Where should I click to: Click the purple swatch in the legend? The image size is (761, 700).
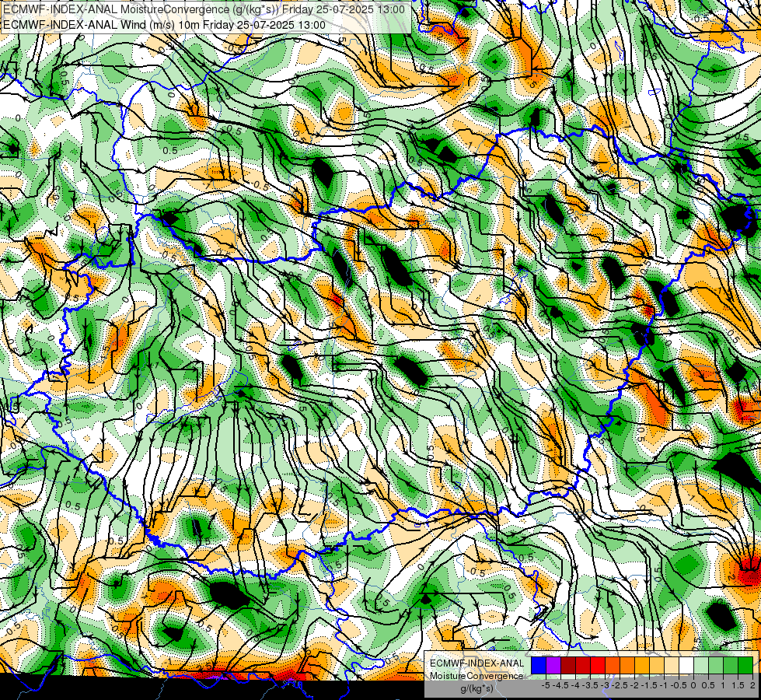553,666
